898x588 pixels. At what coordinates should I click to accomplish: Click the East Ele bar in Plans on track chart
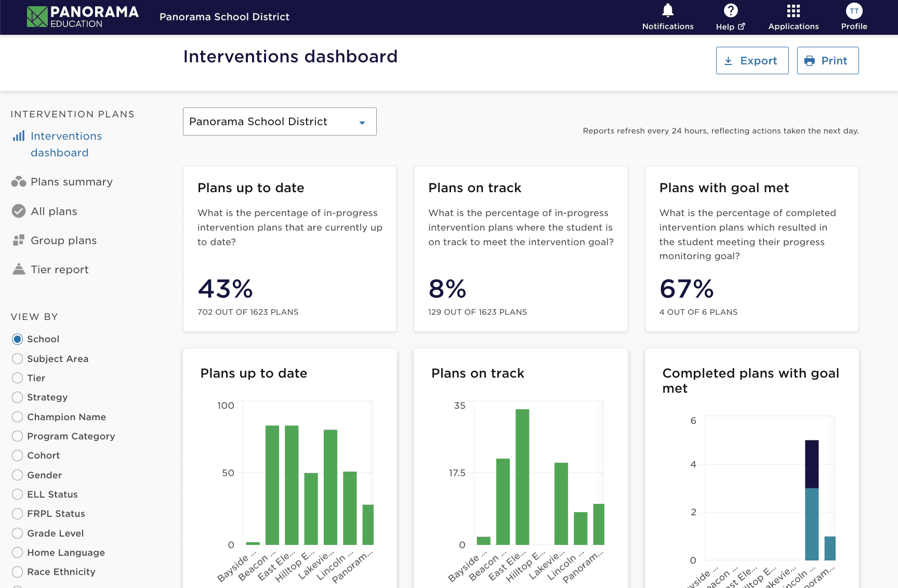(522, 477)
